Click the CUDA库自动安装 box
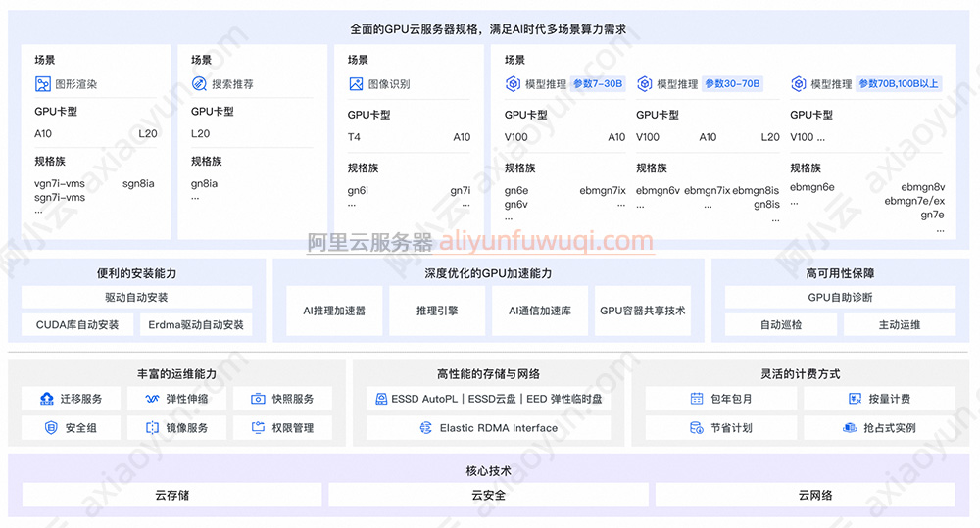Image resolution: width=980 pixels, height=528 pixels. [x=77, y=325]
